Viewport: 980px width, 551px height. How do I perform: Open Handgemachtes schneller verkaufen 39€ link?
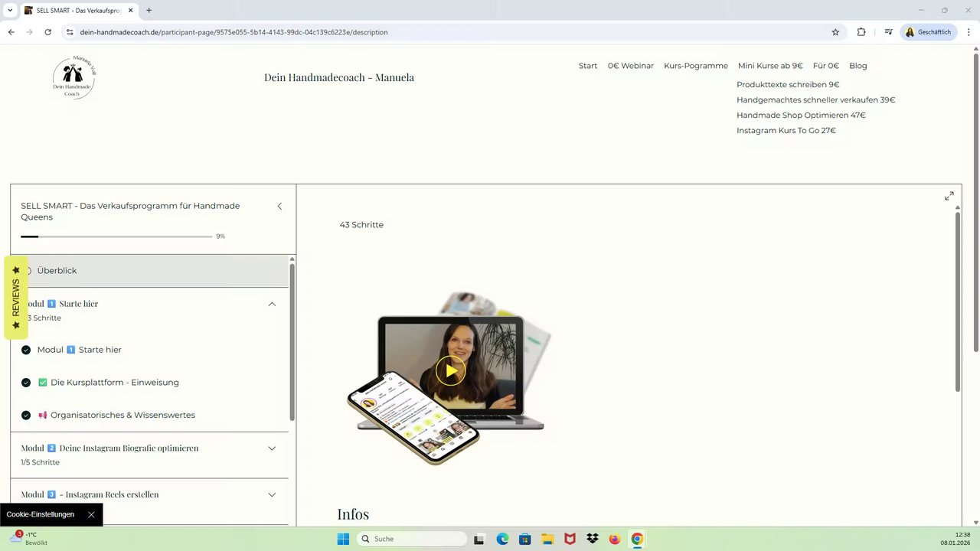[815, 100]
